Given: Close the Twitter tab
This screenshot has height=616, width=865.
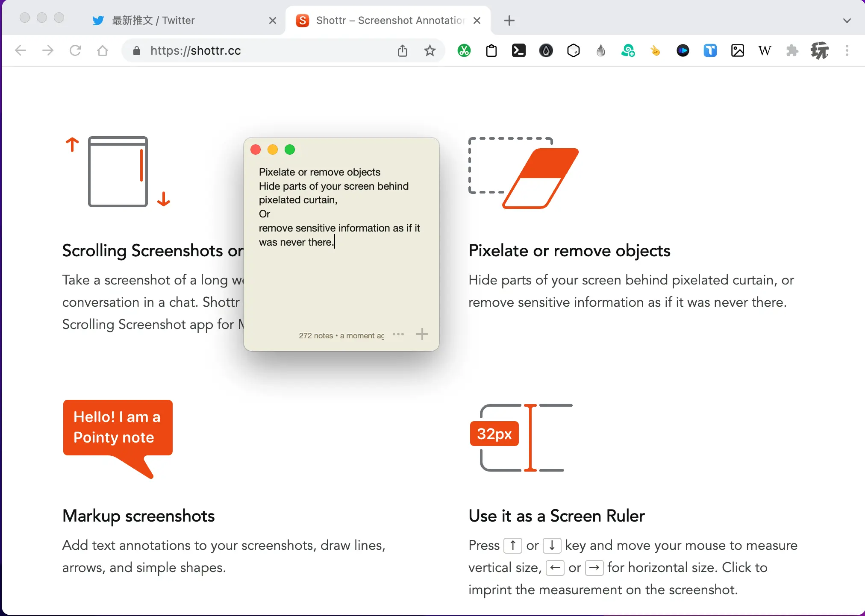Looking at the screenshot, I should tap(273, 21).
